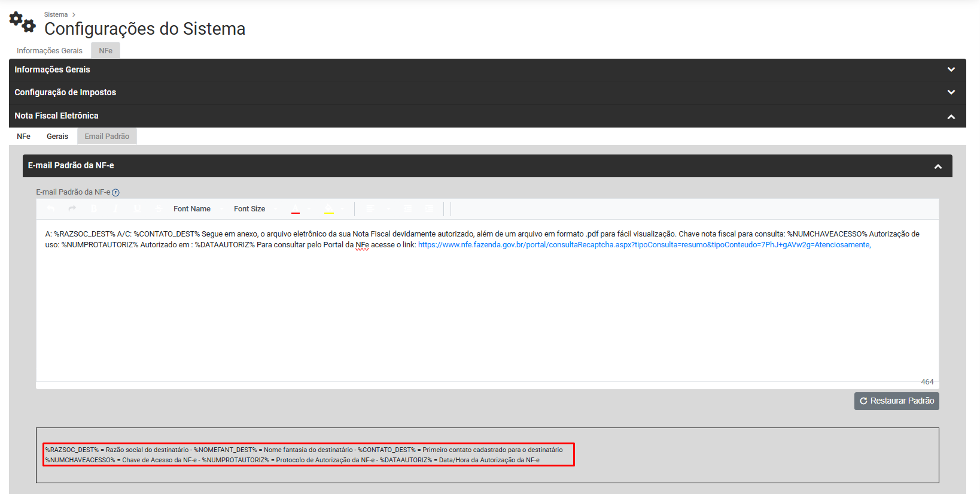Click the Sistema breadcrumb link

[x=56, y=14]
